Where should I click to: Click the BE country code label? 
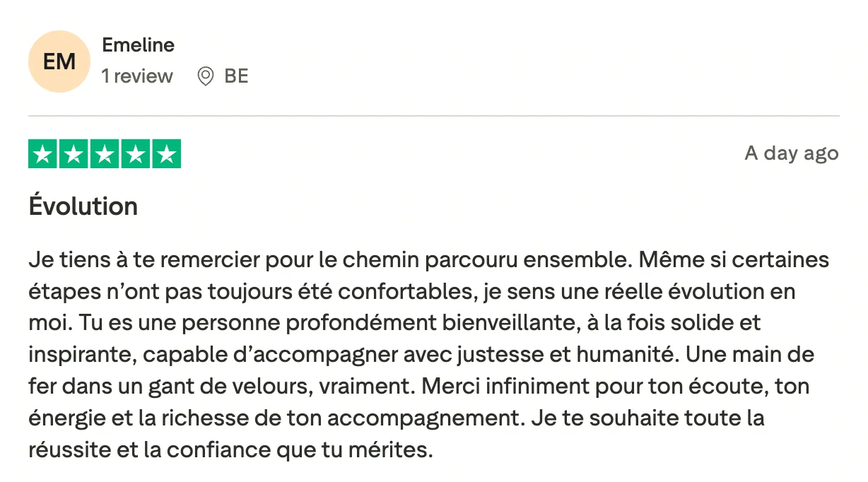237,76
